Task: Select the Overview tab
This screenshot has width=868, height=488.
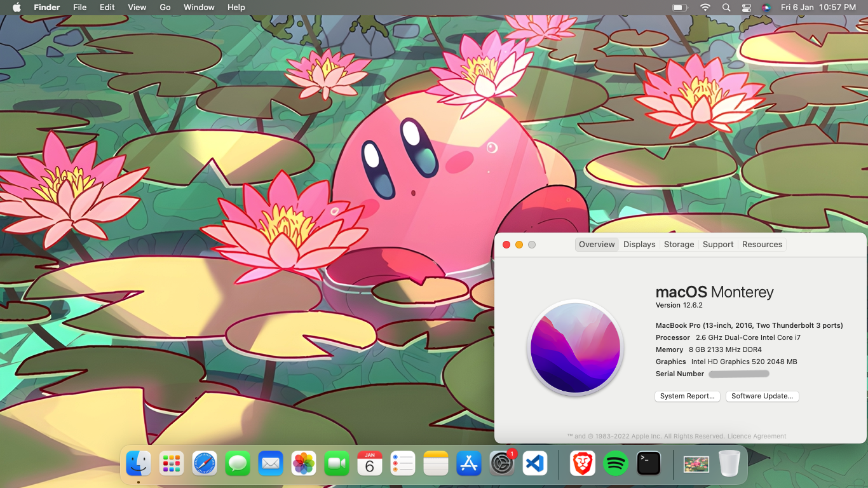Action: click(597, 245)
